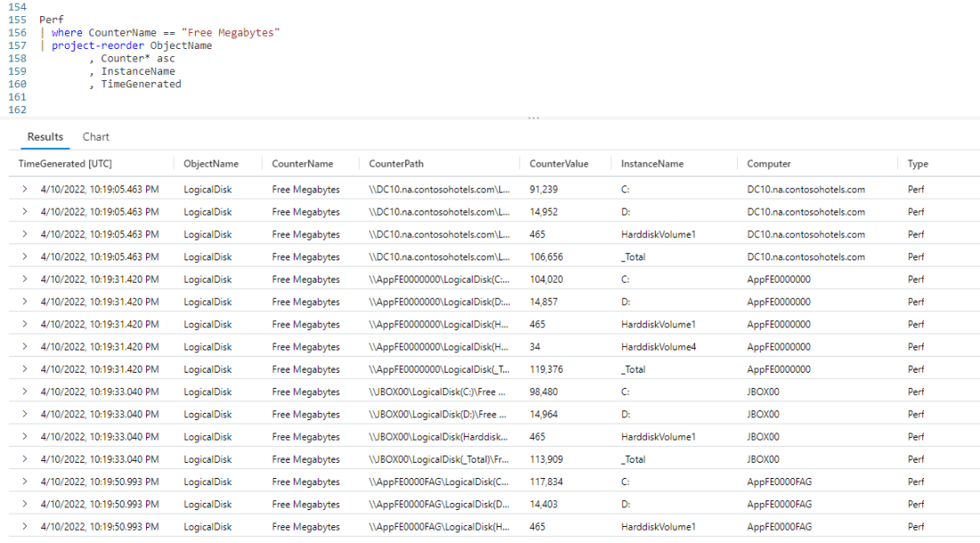Expand the JBOX00 D: row
Screen dimensions: 980x543
coord(25,415)
